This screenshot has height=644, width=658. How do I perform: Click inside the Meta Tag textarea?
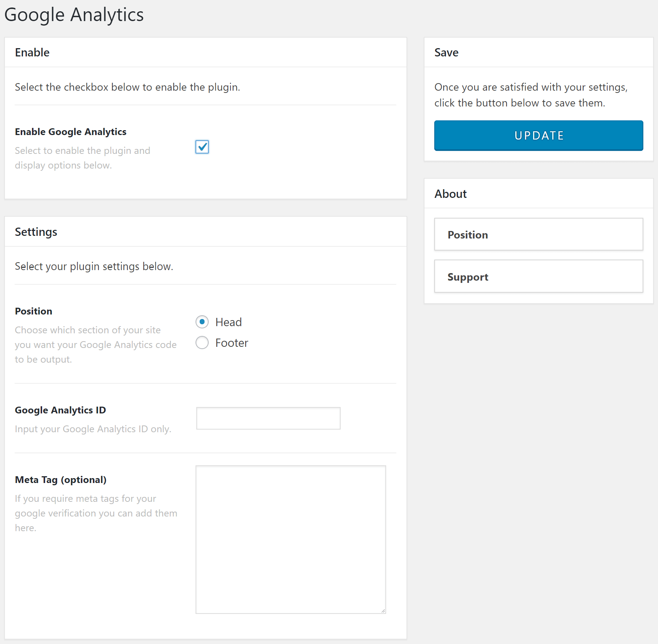pos(290,538)
